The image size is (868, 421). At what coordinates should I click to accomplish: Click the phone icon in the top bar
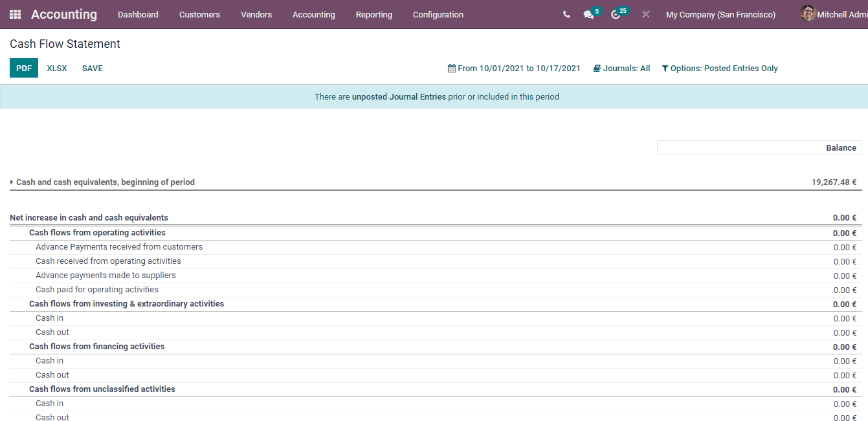566,14
